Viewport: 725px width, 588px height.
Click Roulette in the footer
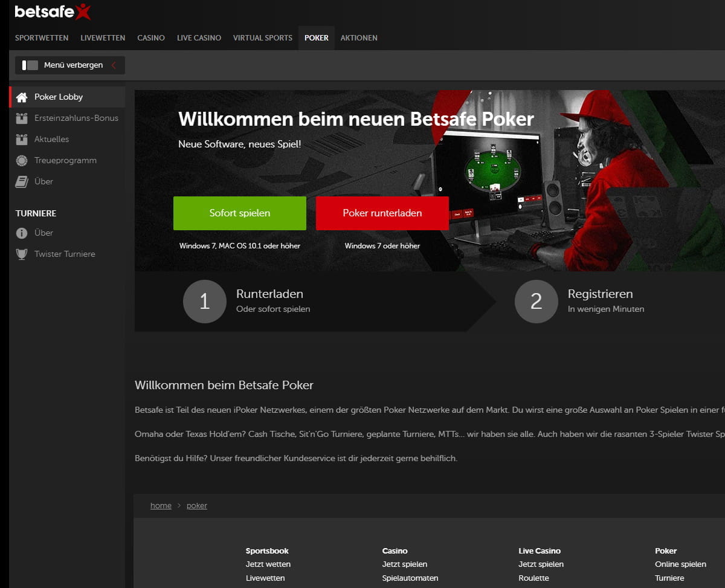[x=533, y=578]
